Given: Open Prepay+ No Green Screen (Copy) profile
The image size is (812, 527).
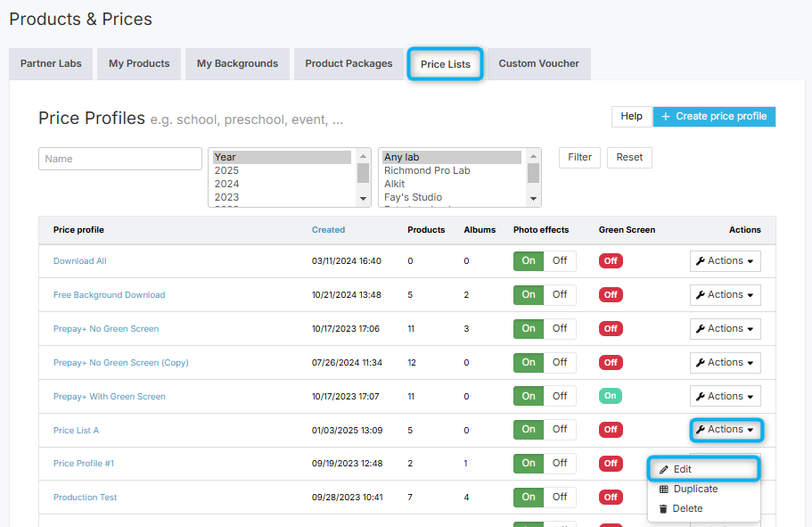Looking at the screenshot, I should (x=120, y=363).
